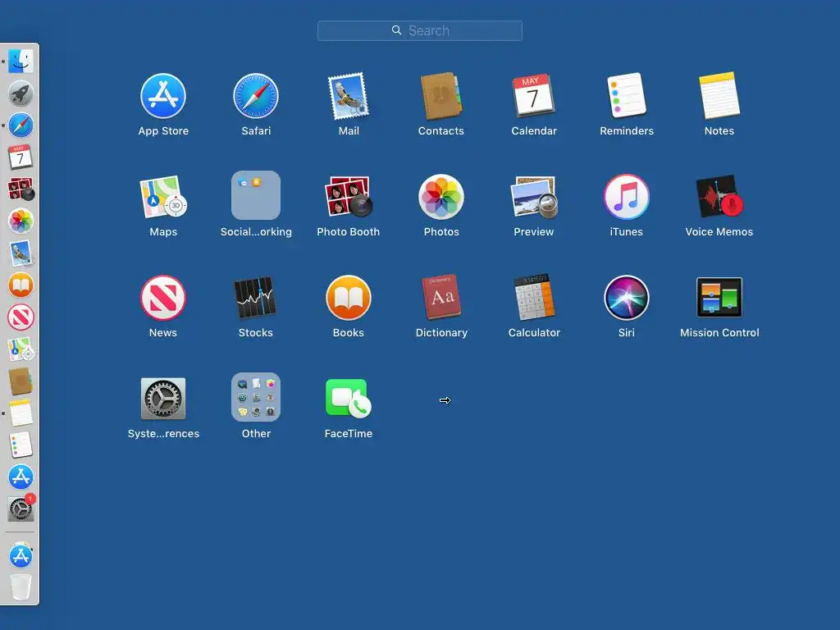Open System Preferences in Launchpad grid
The image size is (840, 630).
click(x=163, y=399)
